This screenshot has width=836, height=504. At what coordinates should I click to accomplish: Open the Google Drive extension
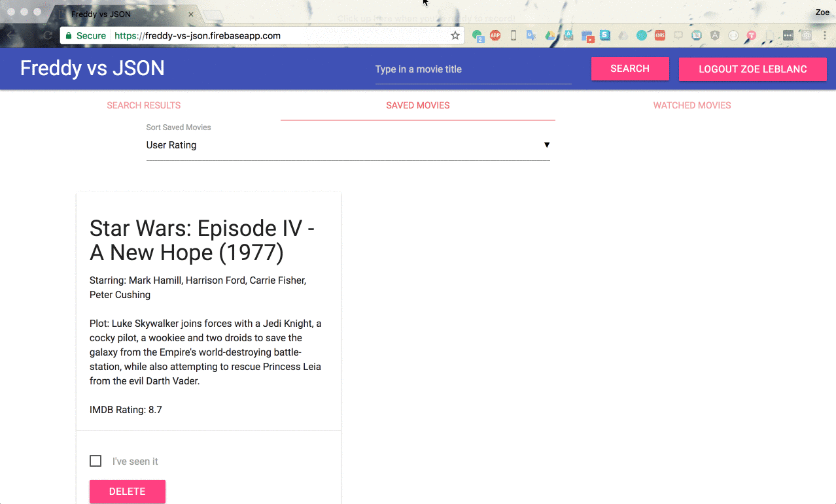(550, 36)
